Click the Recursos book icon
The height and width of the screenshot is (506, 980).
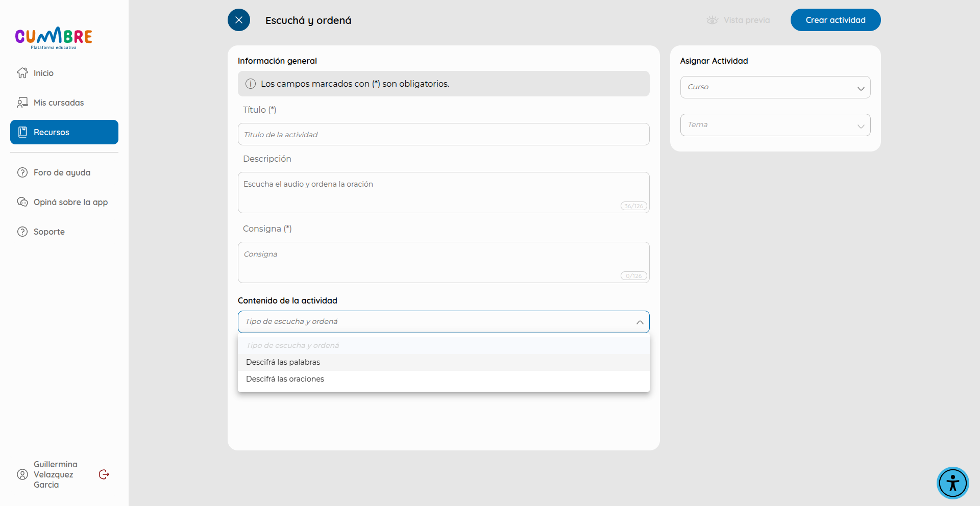coord(22,132)
